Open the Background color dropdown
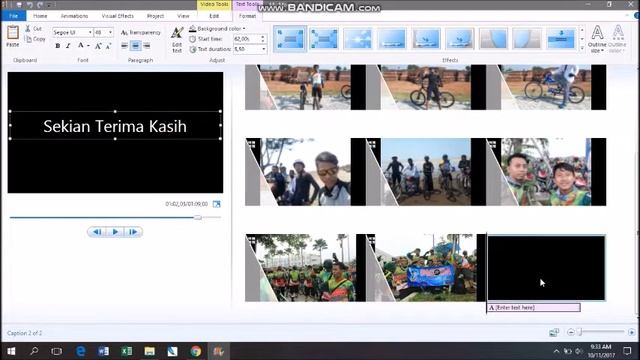Screen dimensions: 640x360 click(217, 29)
